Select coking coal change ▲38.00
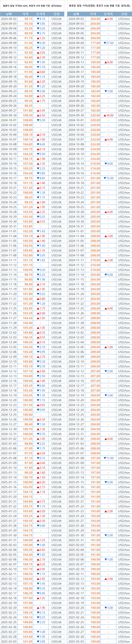This screenshot has height=644, width=132. pyautogui.click(x=108, y=116)
